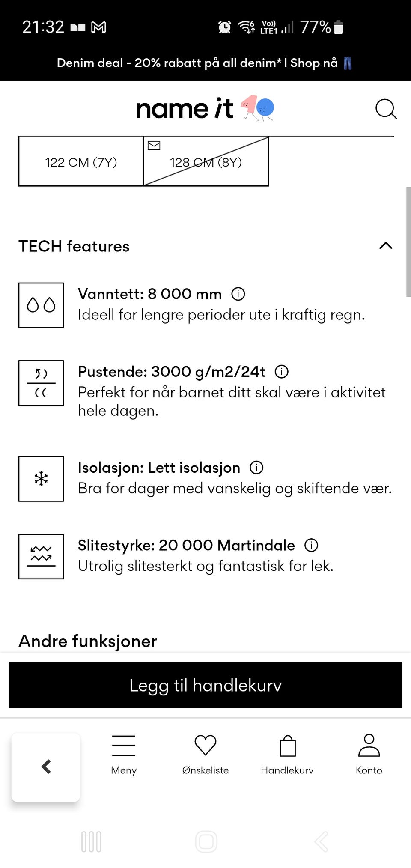Open Ønskeliste wishlist tab
The height and width of the screenshot is (868, 411).
[x=205, y=755]
